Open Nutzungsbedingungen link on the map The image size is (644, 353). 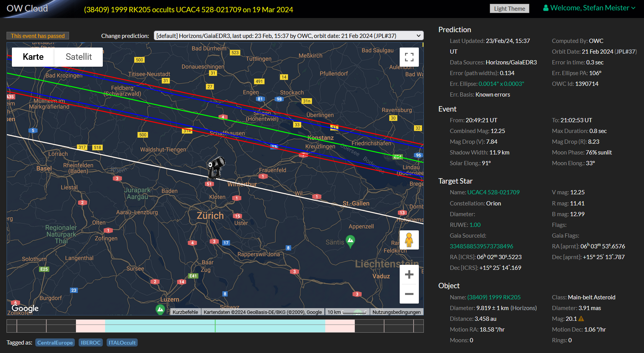397,312
